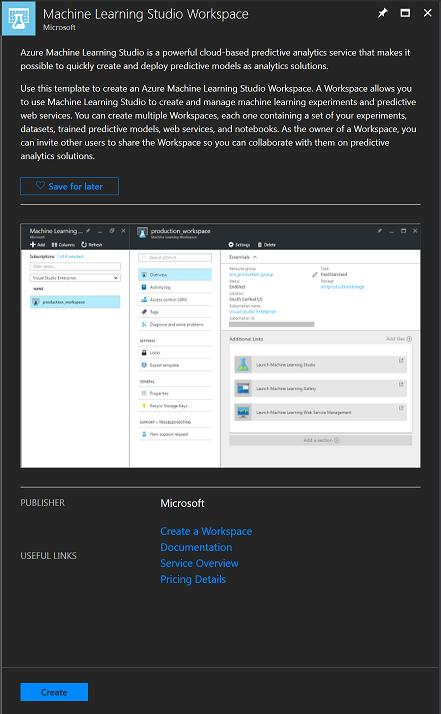Click Refresh in the preview screenshot toolbar

click(92, 245)
